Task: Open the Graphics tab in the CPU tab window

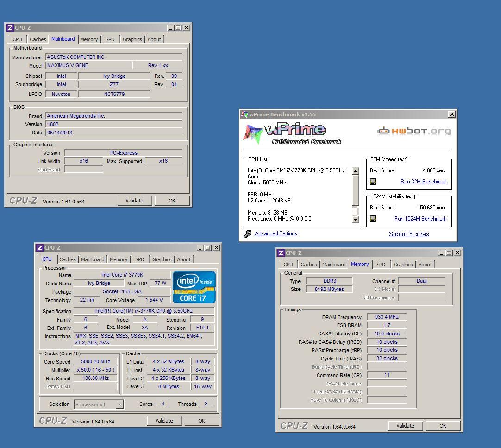Action: [162, 259]
